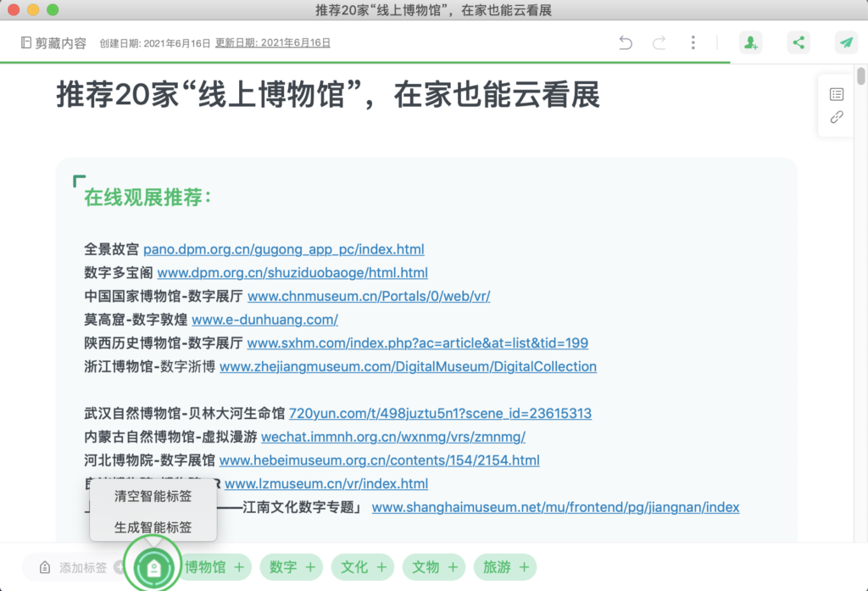Click the 江南文化数字专题 text
Viewport: 868px width, 591px height.
[298, 507]
